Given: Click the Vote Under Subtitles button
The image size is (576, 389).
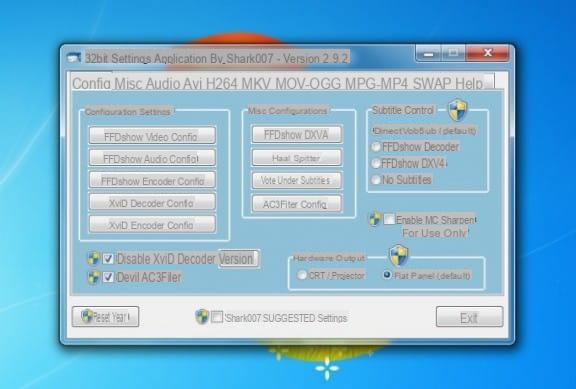Looking at the screenshot, I should point(296,180).
